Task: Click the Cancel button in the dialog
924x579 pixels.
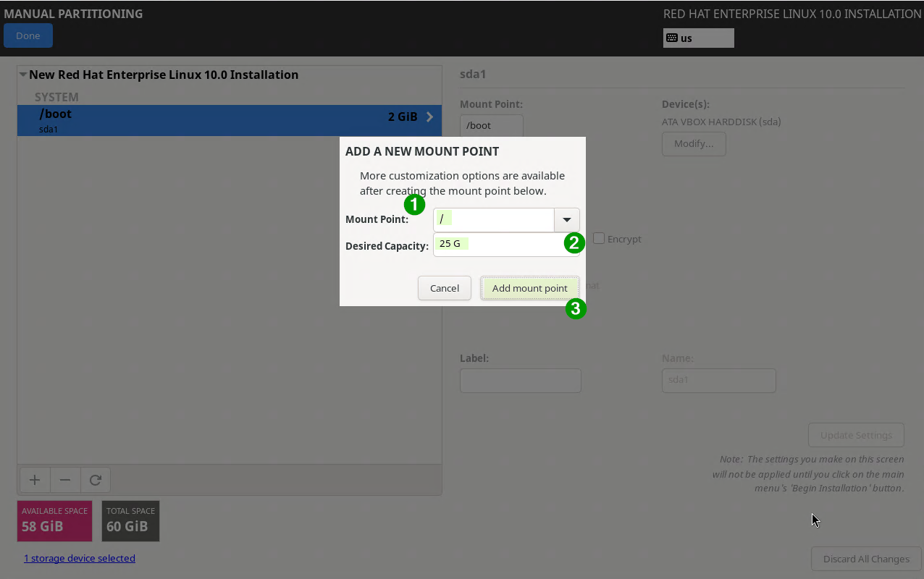Action: [445, 288]
